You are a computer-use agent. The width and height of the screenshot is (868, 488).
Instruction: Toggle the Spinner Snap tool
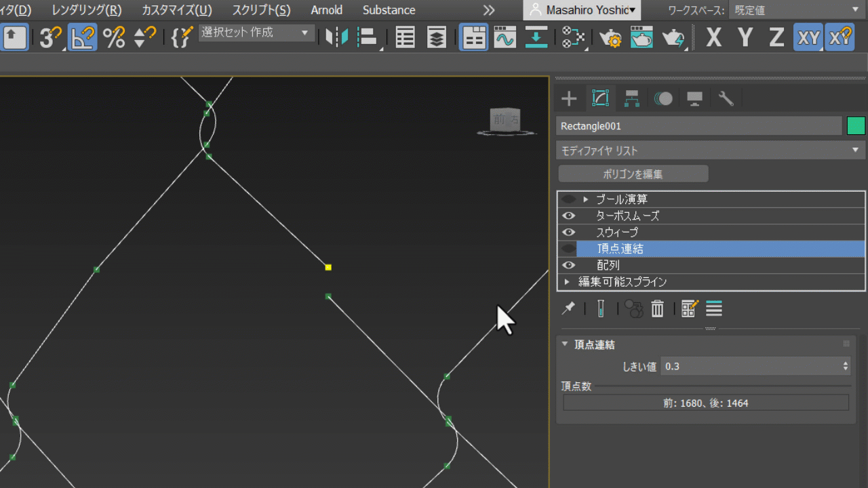click(144, 37)
